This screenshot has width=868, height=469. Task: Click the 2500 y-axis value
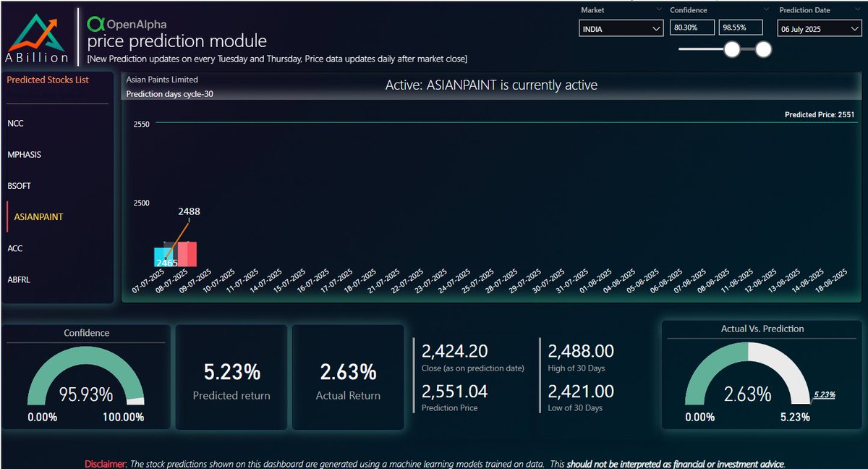coord(142,203)
